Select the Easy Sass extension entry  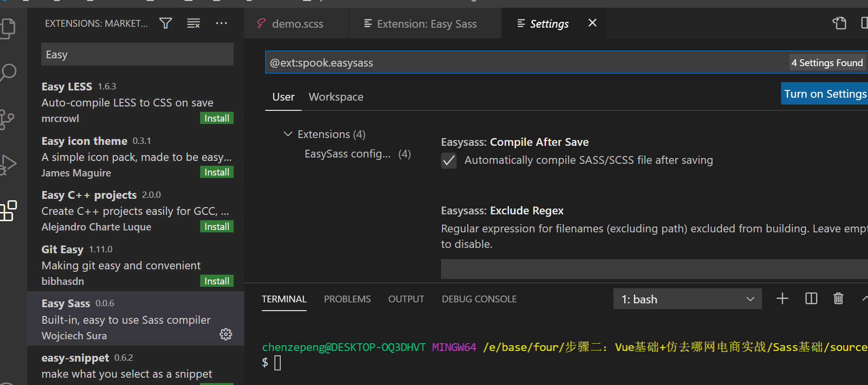click(x=136, y=319)
